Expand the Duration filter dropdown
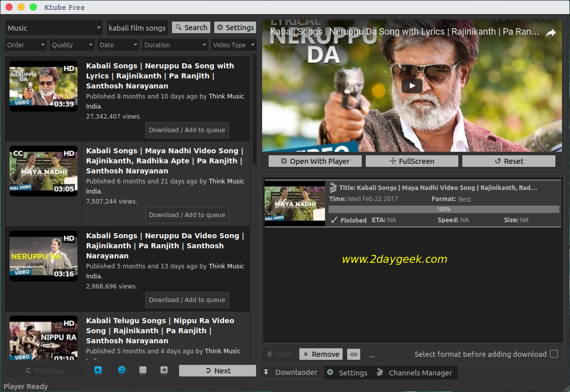Image resolution: width=570 pixels, height=392 pixels. (x=175, y=45)
